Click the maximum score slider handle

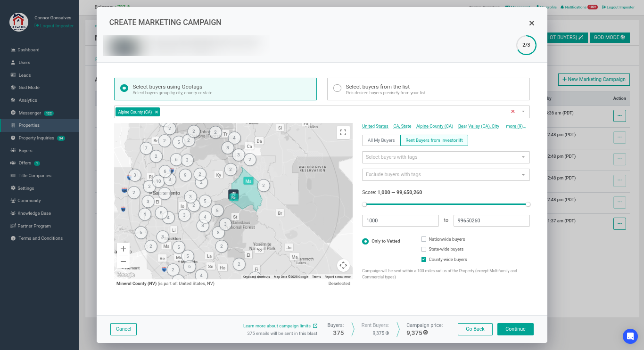[x=528, y=204]
